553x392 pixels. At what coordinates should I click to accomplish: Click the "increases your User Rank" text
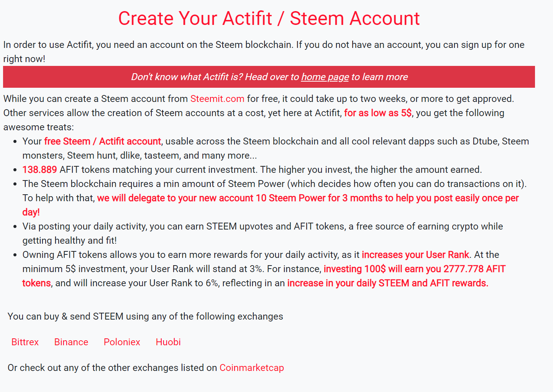415,255
